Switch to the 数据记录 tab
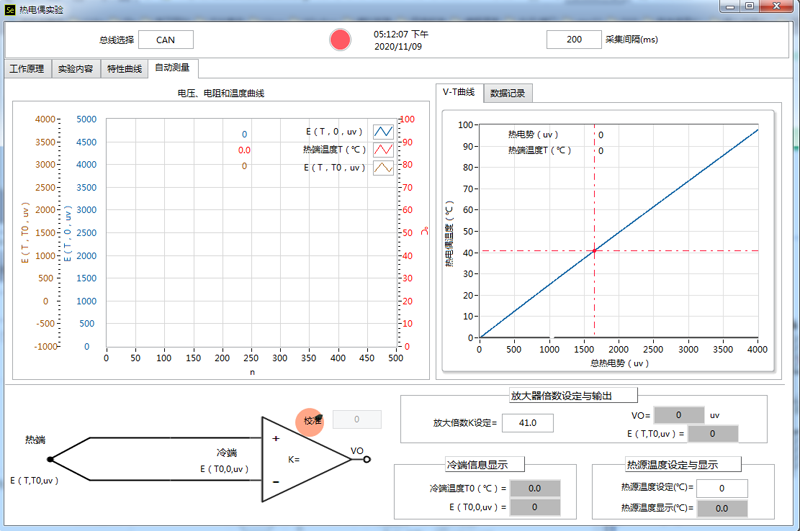Image resolution: width=800 pixels, height=531 pixels. tap(508, 93)
